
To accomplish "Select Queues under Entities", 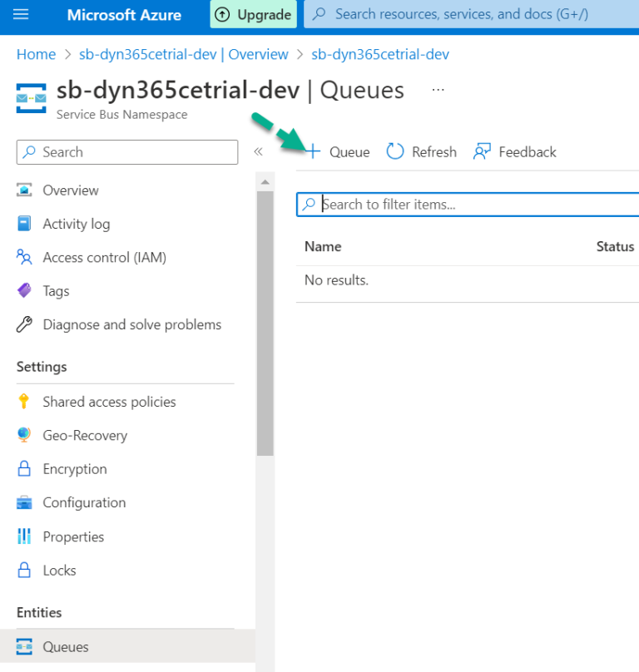I will point(66,646).
